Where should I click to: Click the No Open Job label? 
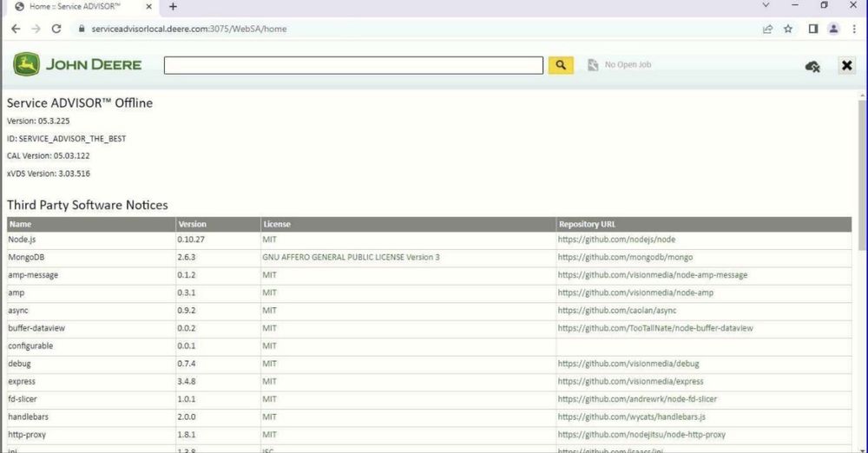pos(628,65)
